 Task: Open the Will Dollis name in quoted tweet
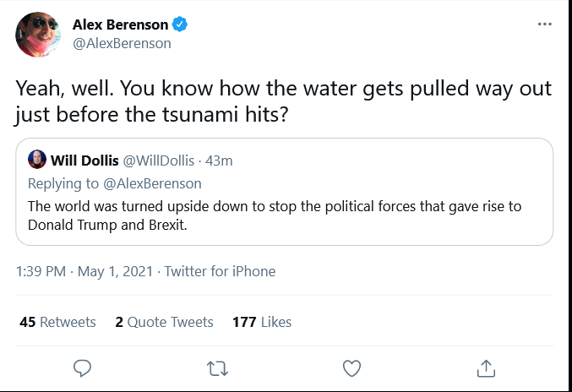pyautogui.click(x=84, y=161)
